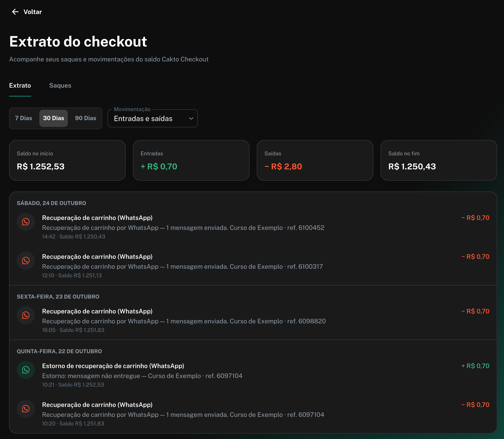
Task: Click the QUINTA-FEIRA, 22 DE OUTUBRO heading
Action: coord(59,351)
